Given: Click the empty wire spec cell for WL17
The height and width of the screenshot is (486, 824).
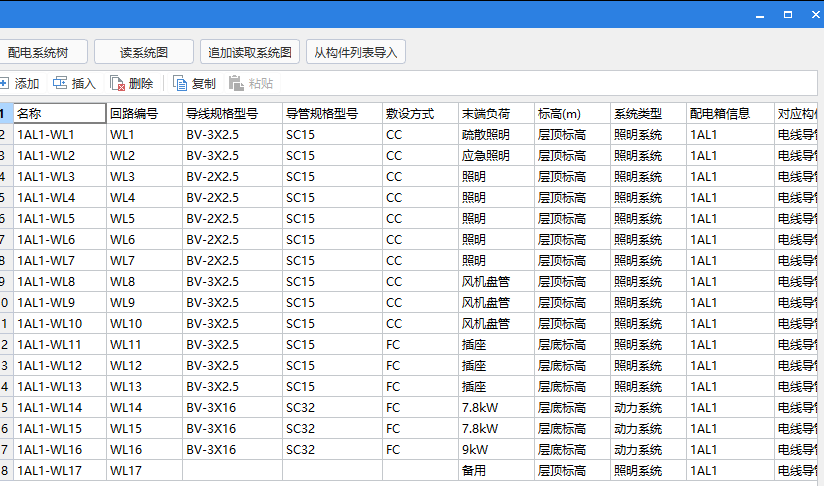Looking at the screenshot, I should point(231,470).
